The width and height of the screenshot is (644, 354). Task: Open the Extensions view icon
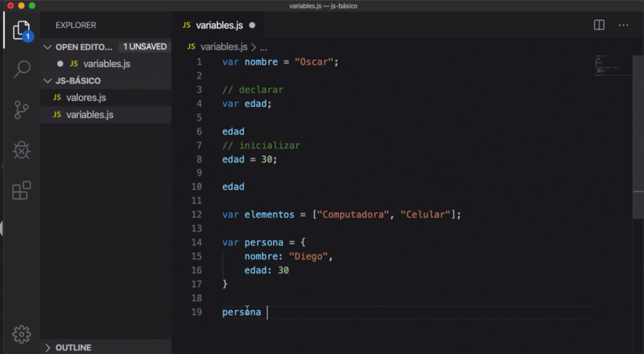22,190
